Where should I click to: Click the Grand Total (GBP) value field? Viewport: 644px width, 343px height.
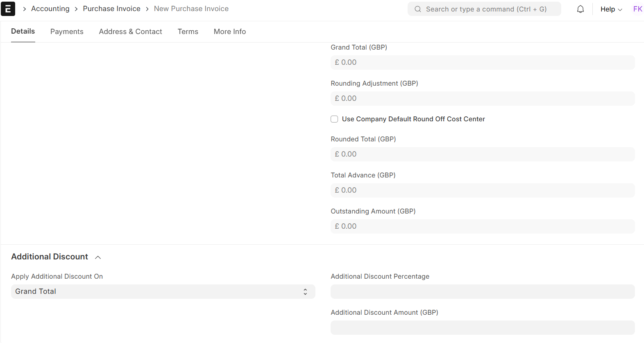482,62
